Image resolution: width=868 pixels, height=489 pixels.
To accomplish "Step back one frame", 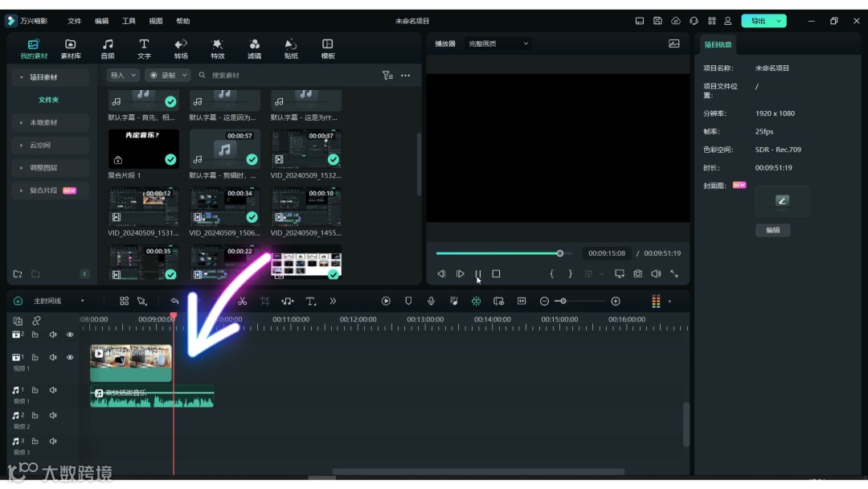I will (441, 273).
